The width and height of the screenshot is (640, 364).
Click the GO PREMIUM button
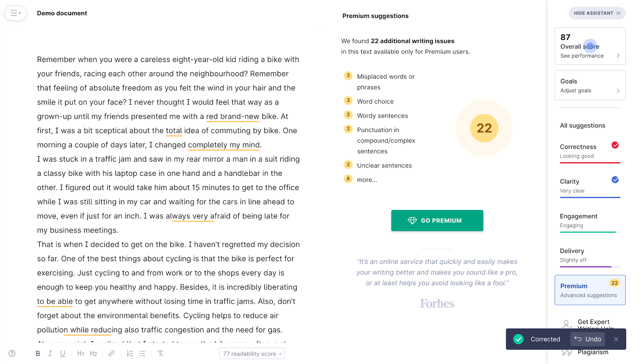point(437,220)
